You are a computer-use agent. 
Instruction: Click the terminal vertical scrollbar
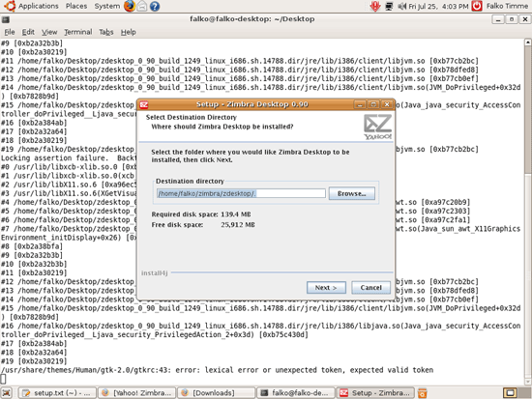[528, 212]
